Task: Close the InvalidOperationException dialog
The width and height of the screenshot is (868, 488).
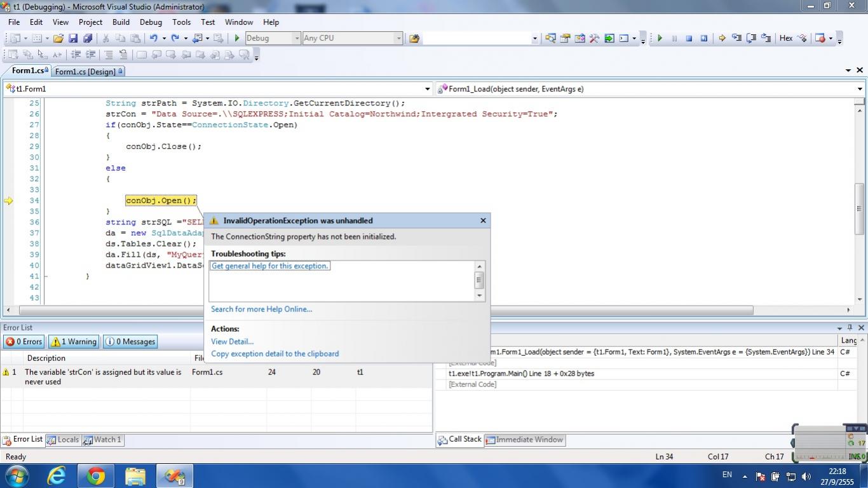Action: pyautogui.click(x=483, y=220)
